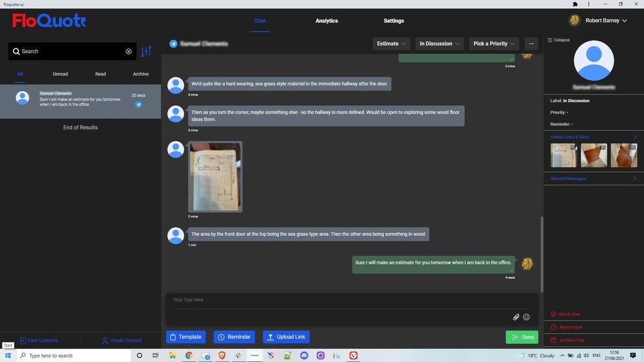The height and width of the screenshot is (362, 644).
Task: Open the chat filter sliders icon
Action: click(x=146, y=52)
